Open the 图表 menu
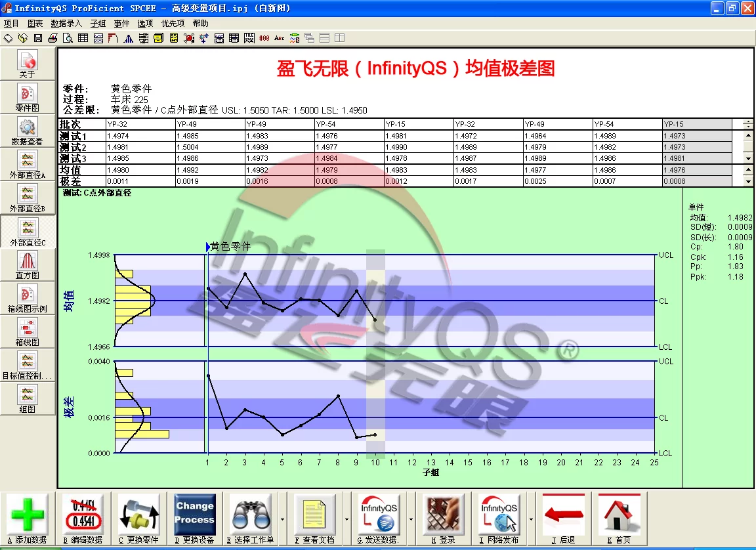This screenshot has width=756, height=550. pyautogui.click(x=35, y=23)
